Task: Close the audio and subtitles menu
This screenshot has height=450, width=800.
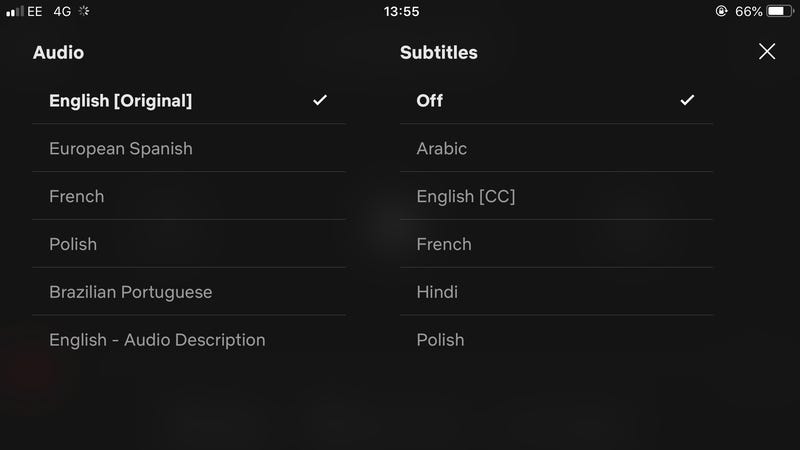Action: pos(767,52)
